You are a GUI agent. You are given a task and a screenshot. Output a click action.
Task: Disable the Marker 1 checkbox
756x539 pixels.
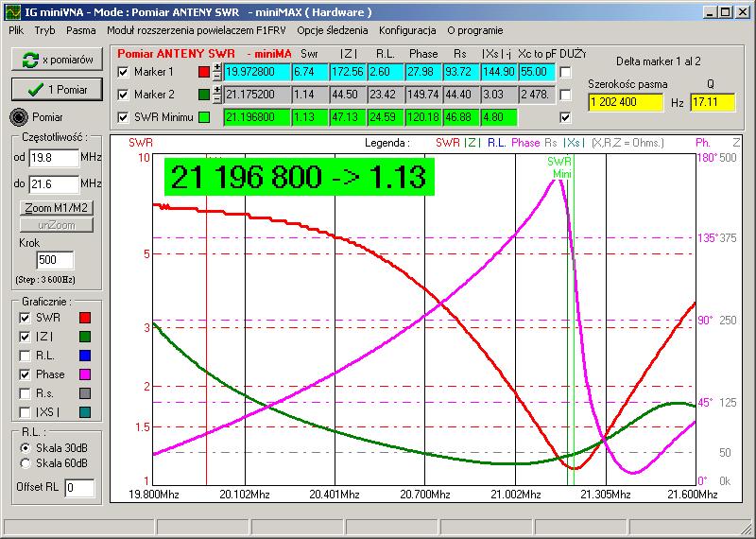(x=122, y=72)
